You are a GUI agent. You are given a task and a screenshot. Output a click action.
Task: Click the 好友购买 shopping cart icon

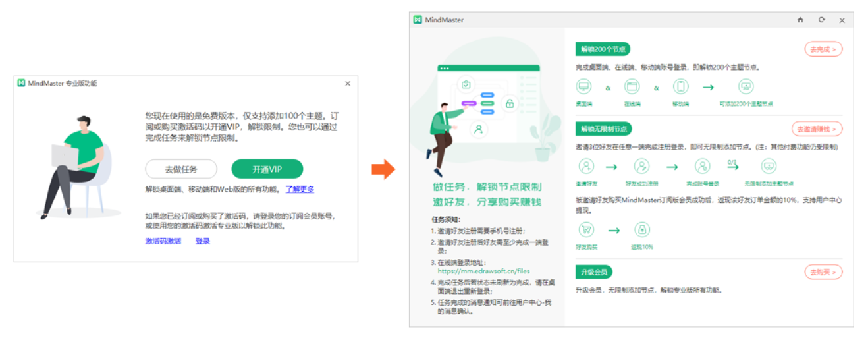(585, 230)
